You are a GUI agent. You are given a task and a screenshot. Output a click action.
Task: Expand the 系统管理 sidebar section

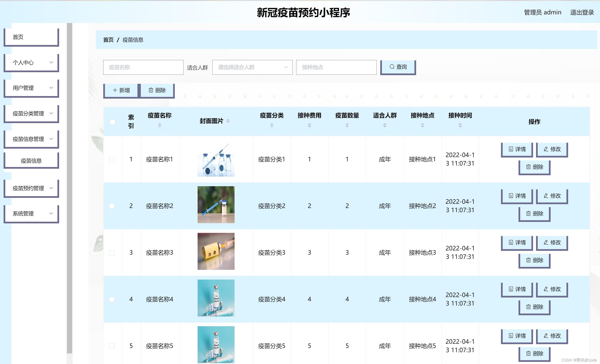(x=31, y=213)
